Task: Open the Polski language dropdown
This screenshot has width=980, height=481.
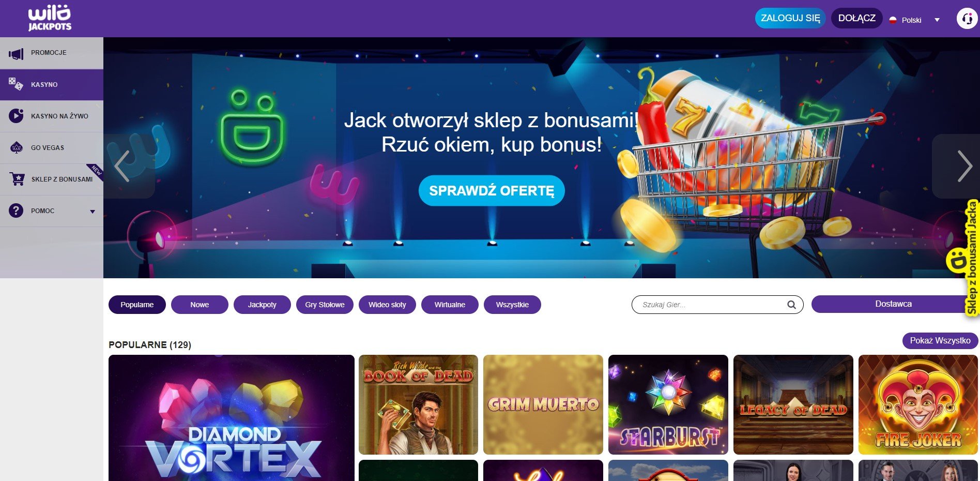Action: [x=914, y=20]
